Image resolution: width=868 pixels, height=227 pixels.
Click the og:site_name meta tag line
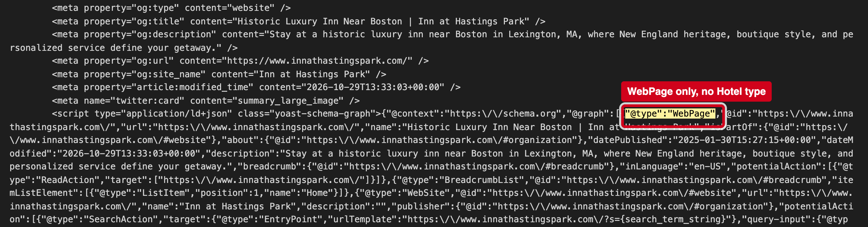(219, 74)
